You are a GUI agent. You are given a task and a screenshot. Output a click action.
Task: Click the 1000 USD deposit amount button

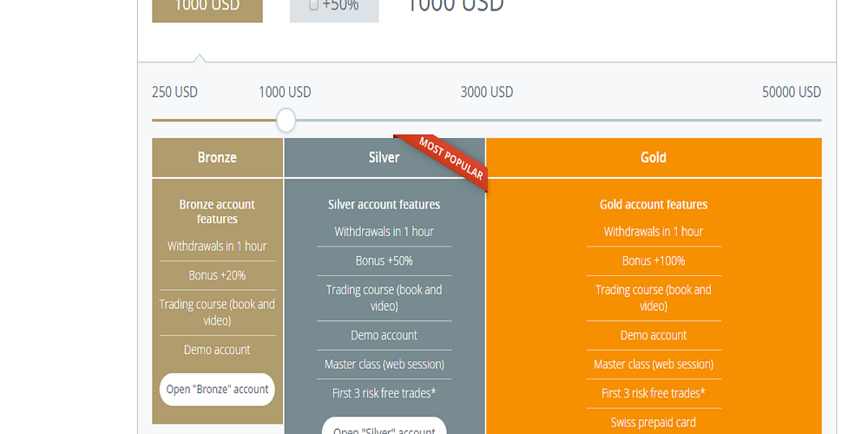click(207, 11)
